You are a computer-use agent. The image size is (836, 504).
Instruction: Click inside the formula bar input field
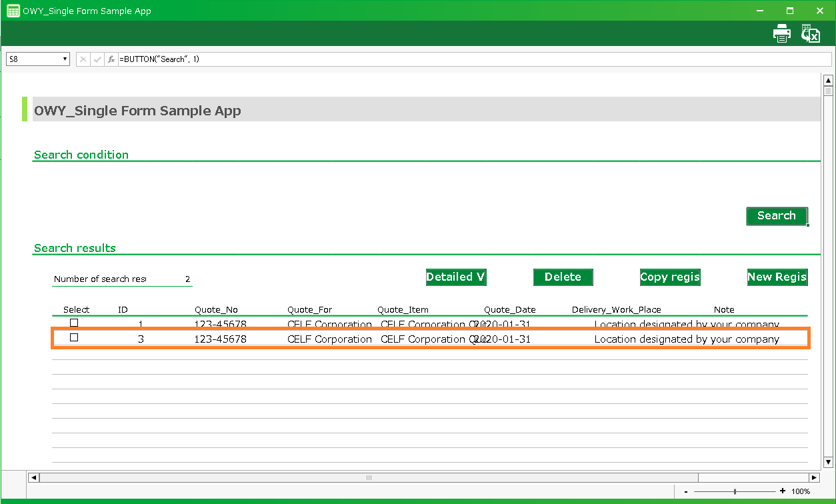pyautogui.click(x=467, y=59)
